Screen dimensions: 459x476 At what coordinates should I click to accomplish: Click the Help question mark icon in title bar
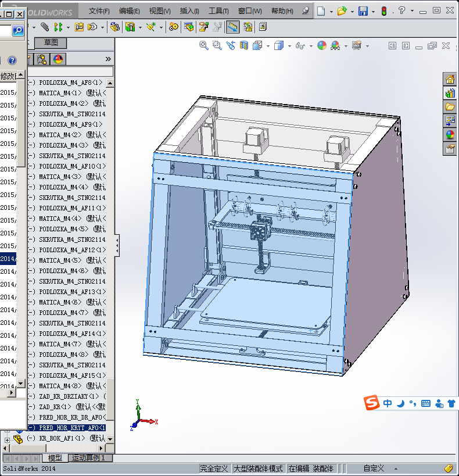[402, 10]
